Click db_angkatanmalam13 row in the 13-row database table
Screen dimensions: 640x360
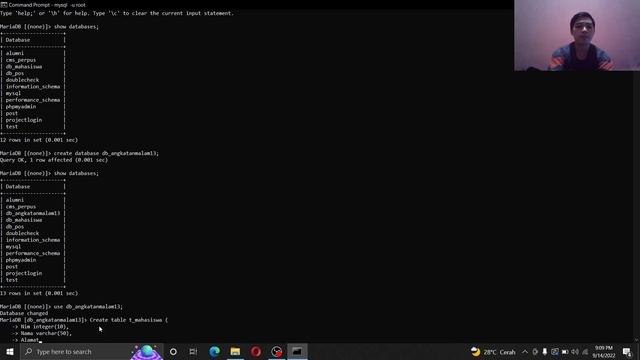point(33,213)
